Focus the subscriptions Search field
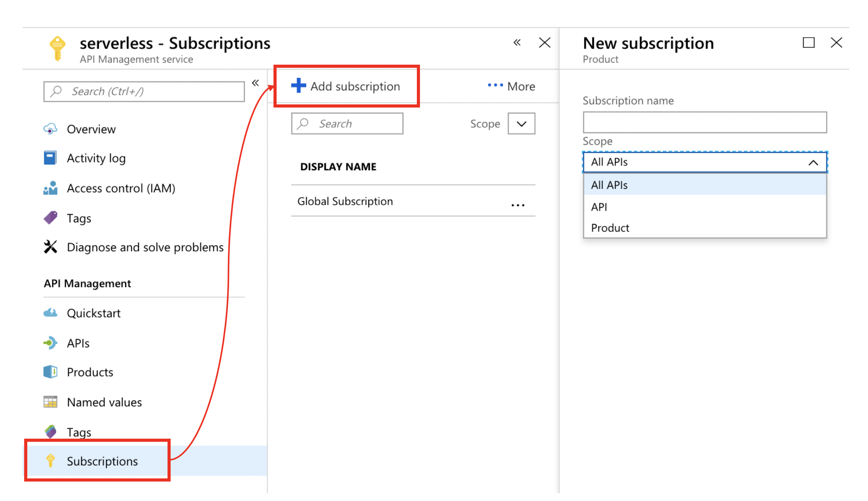868x501 pixels. [347, 123]
